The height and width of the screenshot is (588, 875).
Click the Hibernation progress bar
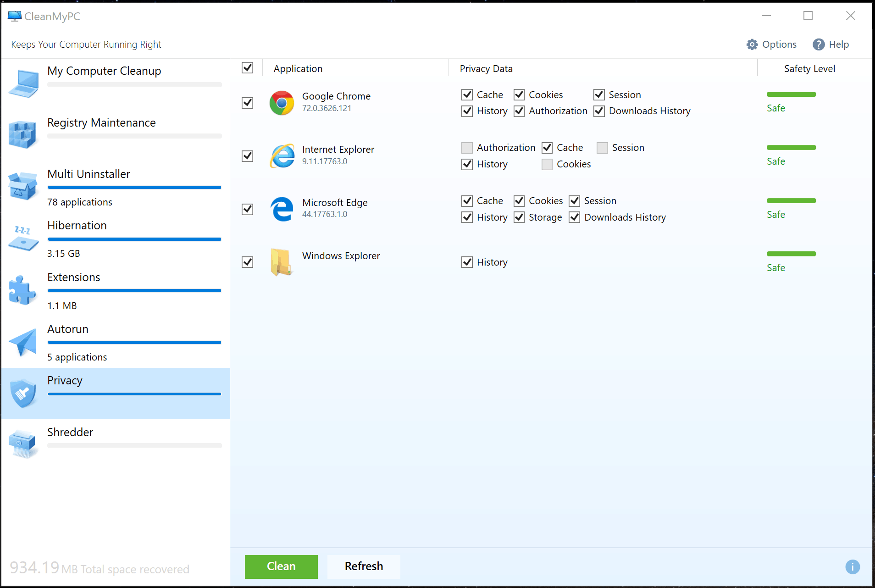click(134, 239)
